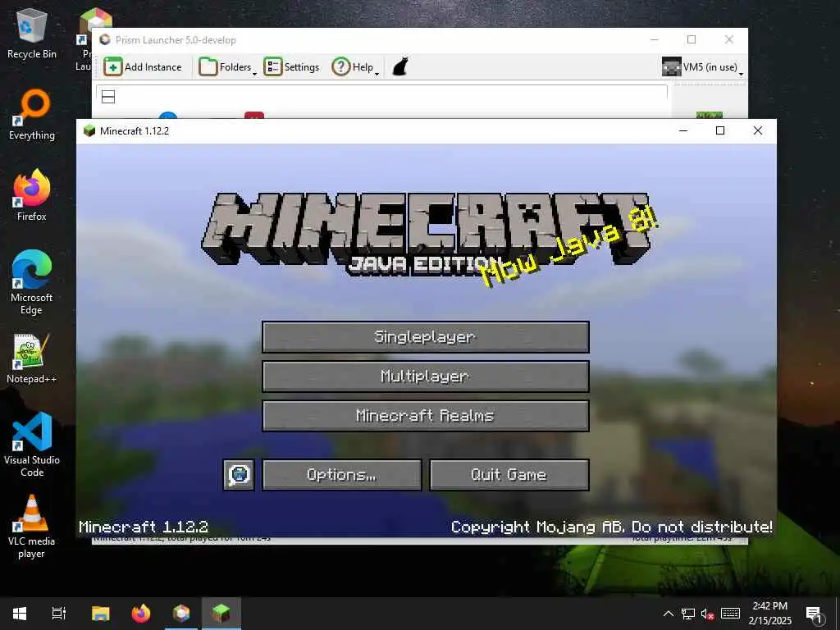The height and width of the screenshot is (630, 840).
Task: Start a Singleplayer game
Action: pos(426,337)
